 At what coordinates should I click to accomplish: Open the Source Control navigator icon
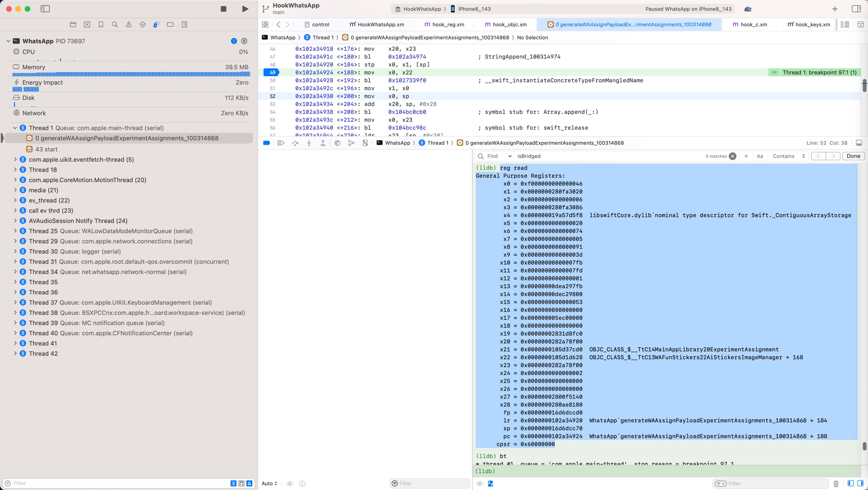pyautogui.click(x=87, y=25)
